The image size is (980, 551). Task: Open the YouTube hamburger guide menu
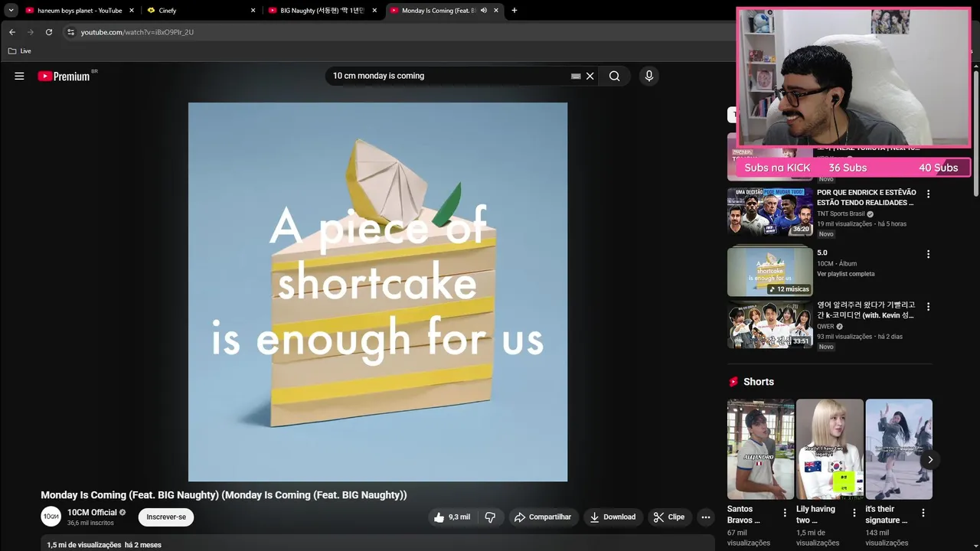pyautogui.click(x=19, y=76)
